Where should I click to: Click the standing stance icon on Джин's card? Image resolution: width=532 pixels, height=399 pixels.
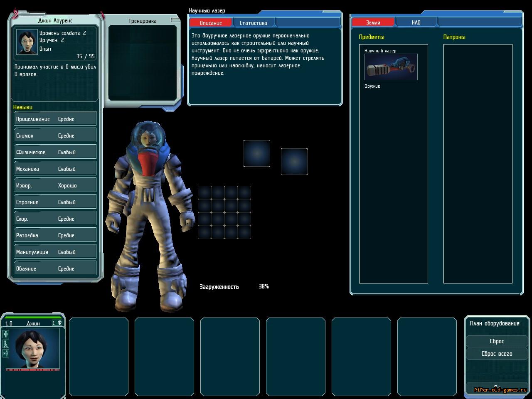pos(6,334)
